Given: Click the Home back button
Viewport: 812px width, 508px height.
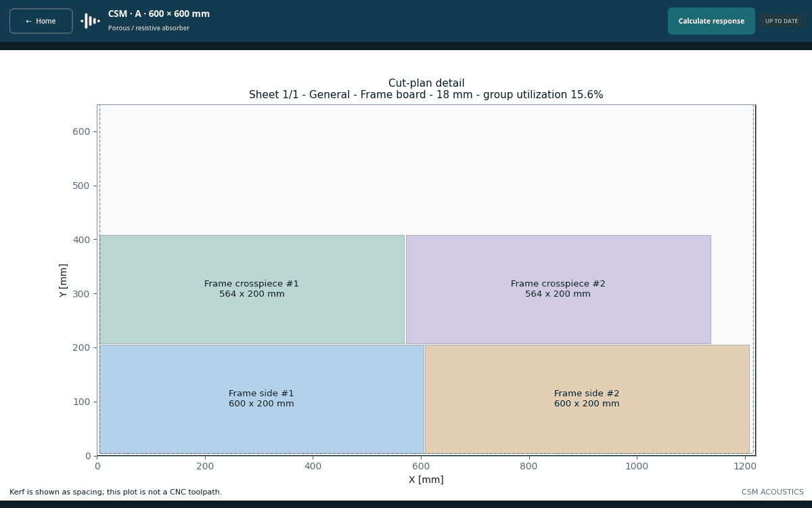Looking at the screenshot, I should pyautogui.click(x=41, y=21).
